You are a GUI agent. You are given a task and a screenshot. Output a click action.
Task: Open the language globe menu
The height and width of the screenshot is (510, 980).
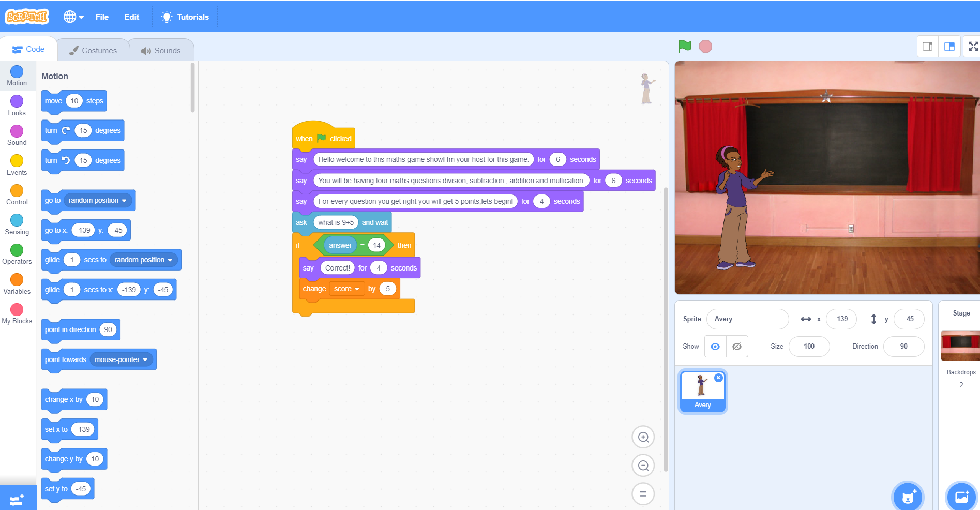(73, 17)
